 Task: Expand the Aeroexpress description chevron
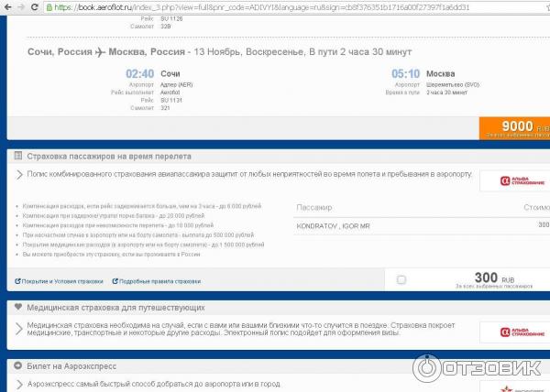click(19, 385)
